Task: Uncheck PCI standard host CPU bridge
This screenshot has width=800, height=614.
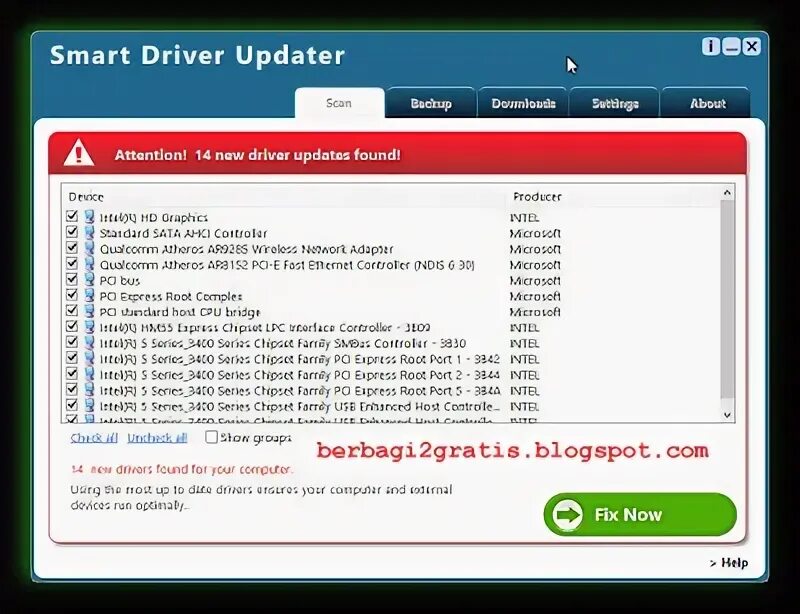Action: pos(72,311)
